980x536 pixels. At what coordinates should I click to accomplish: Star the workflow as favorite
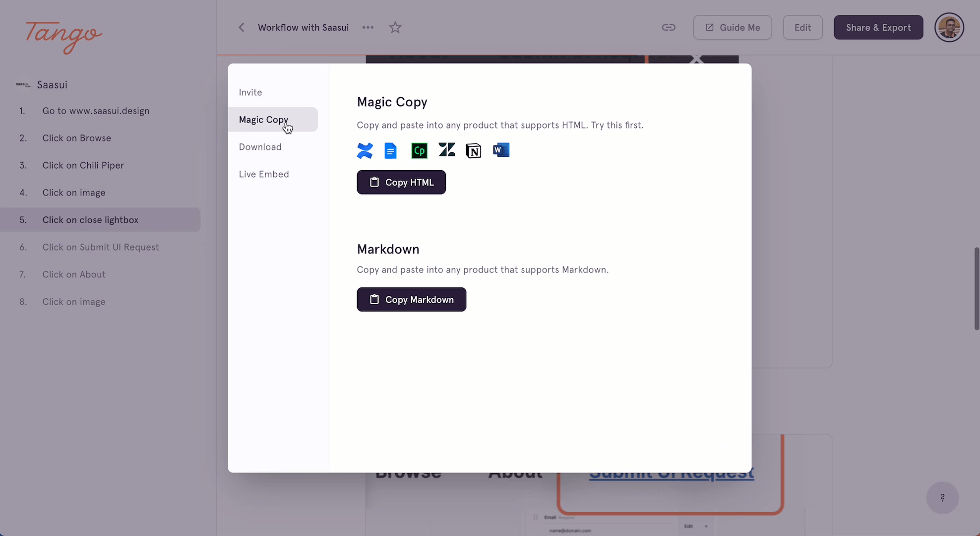[395, 28]
